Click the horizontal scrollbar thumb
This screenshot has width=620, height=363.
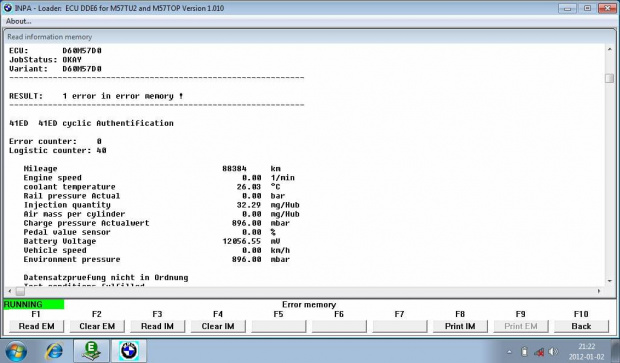[x=20, y=291]
